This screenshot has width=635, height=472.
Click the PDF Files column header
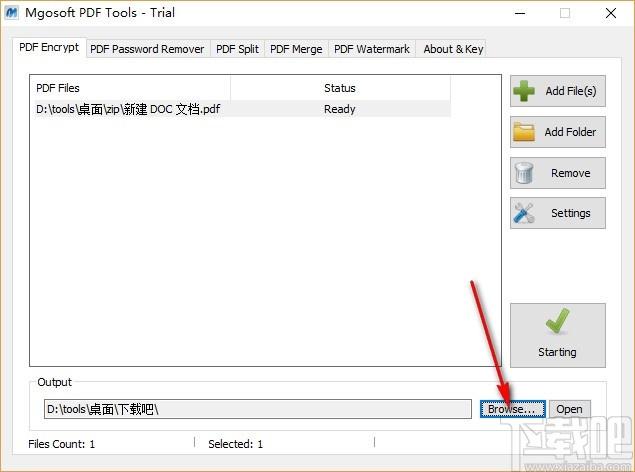click(132, 88)
